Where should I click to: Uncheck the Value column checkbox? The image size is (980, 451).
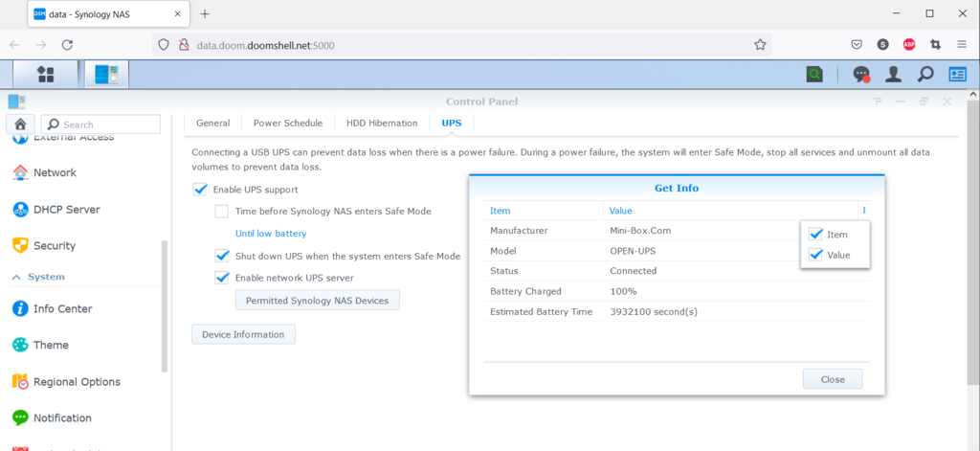coord(815,255)
